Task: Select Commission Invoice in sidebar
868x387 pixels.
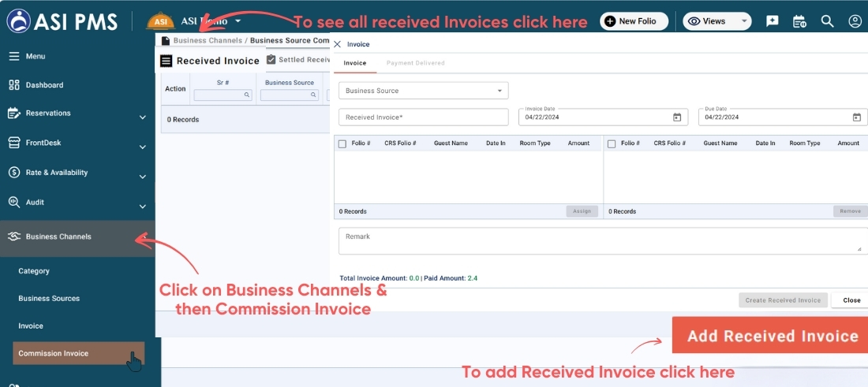Action: [x=54, y=354]
